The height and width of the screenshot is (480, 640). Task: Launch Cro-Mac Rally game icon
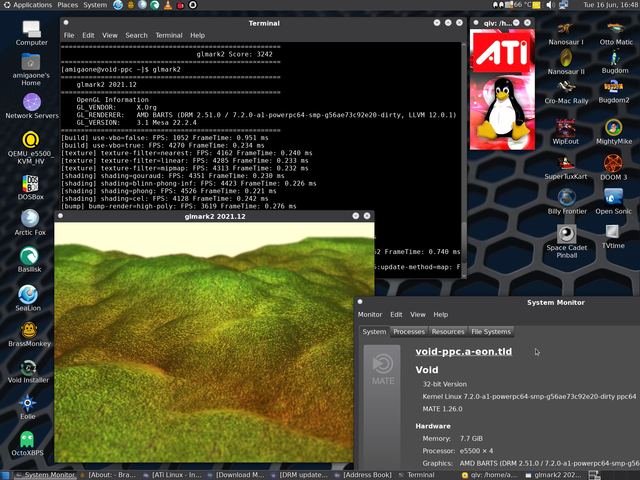(566, 92)
